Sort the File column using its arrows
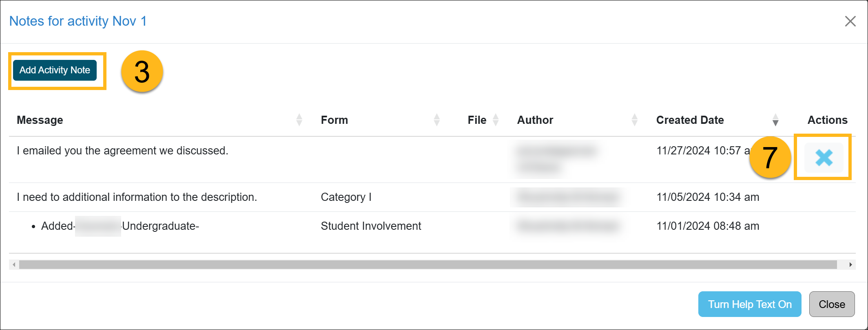The width and height of the screenshot is (868, 330). click(x=496, y=120)
